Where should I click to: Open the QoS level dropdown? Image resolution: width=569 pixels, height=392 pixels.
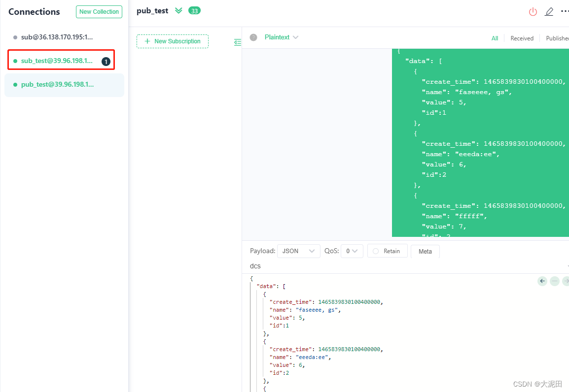352,251
